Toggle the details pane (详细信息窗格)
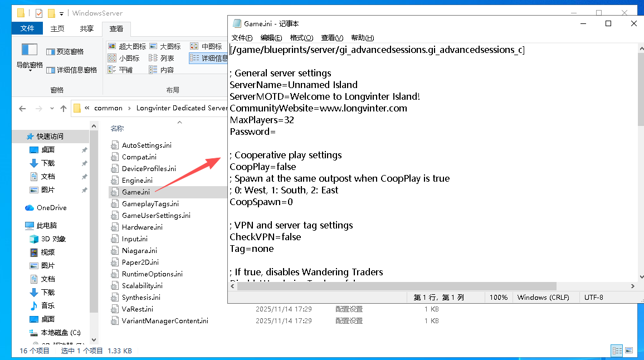The height and width of the screenshot is (360, 644). [x=71, y=70]
